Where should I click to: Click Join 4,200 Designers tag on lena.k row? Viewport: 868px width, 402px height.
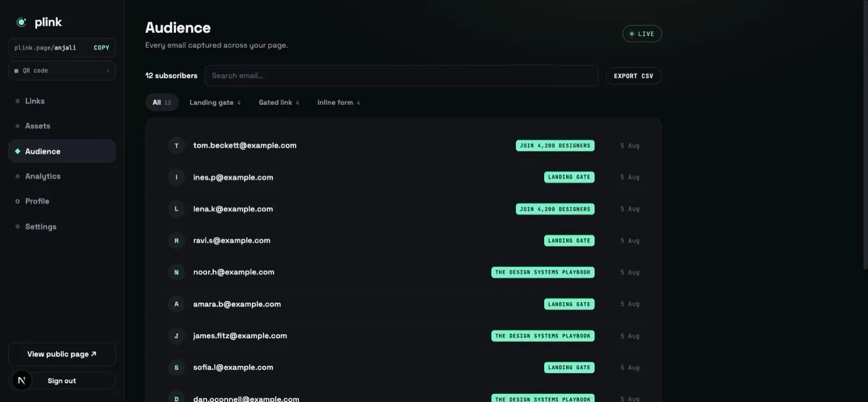[x=555, y=209]
